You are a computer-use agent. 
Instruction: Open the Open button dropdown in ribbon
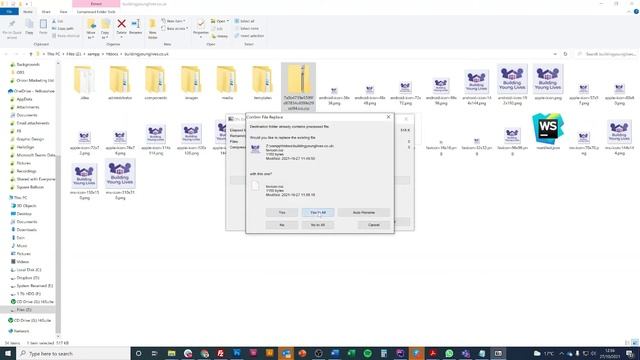pyautogui.click(x=228, y=21)
